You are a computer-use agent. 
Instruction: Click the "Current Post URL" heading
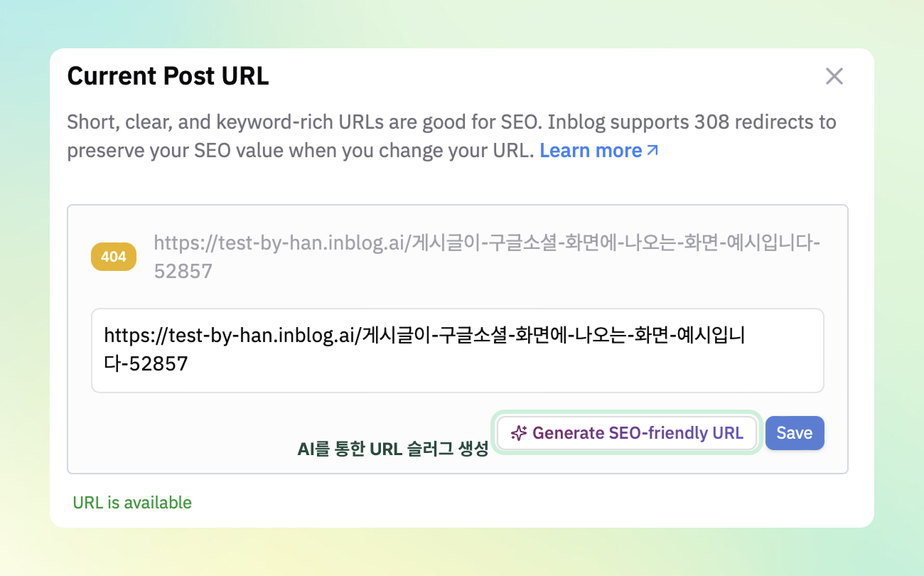(x=168, y=76)
